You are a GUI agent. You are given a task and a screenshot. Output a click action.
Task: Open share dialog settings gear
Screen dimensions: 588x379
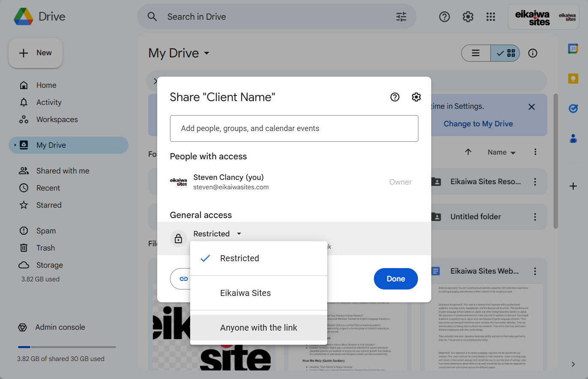416,97
